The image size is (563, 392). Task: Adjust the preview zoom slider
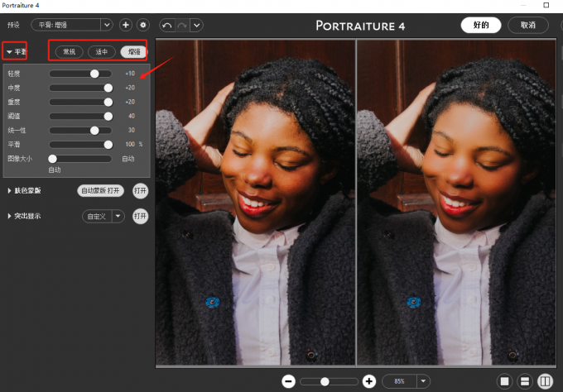pos(329,381)
